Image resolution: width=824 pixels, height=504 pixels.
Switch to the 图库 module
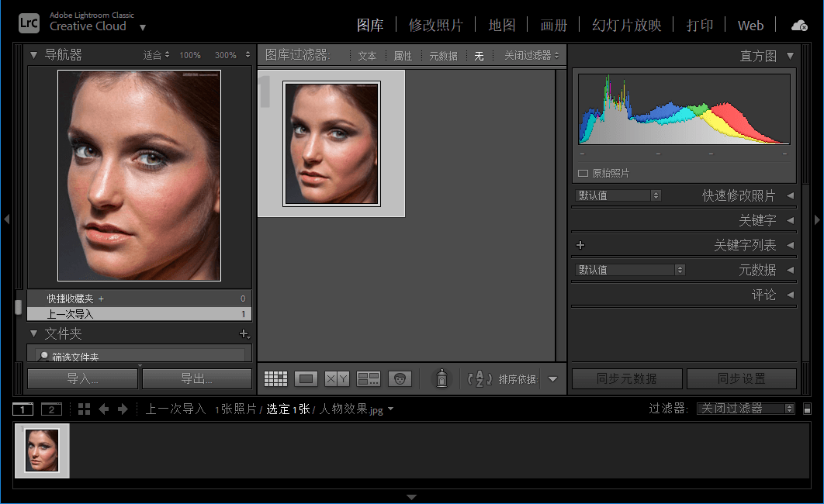point(370,25)
